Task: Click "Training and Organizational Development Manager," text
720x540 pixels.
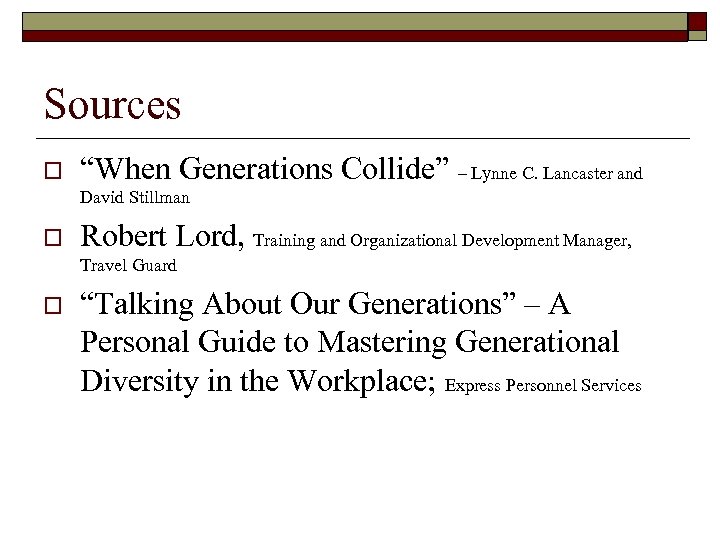Action: [x=442, y=241]
